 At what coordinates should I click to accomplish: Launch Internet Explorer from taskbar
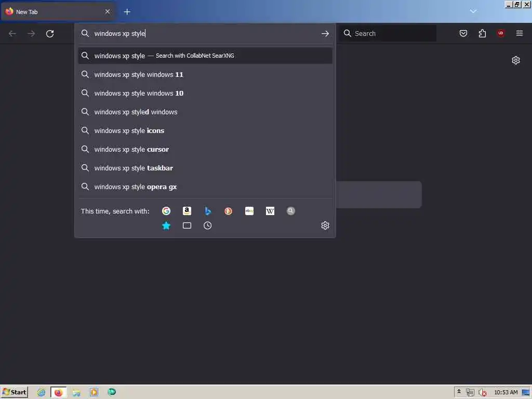tap(41, 392)
